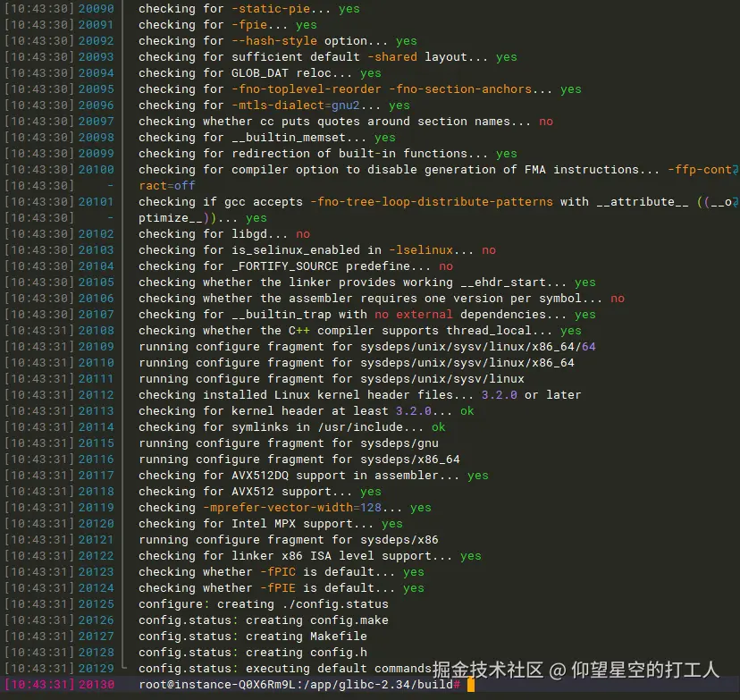Click '3.2.0' in line 20112

(x=499, y=394)
